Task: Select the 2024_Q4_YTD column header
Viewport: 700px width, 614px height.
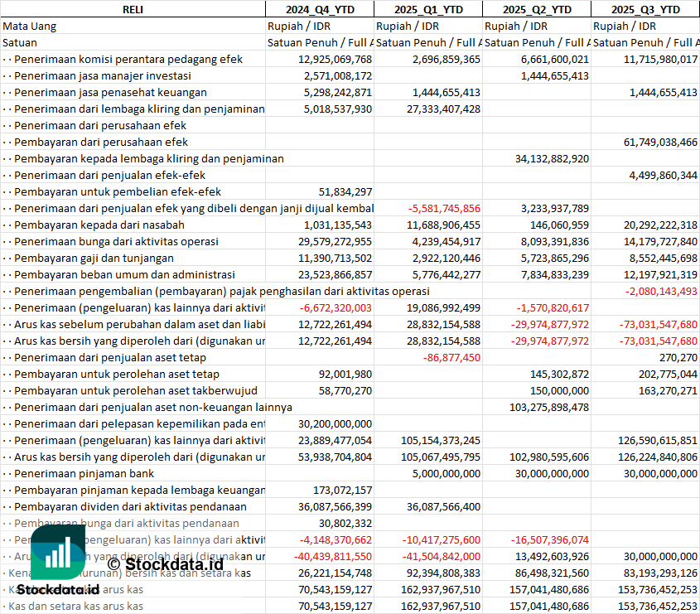Action: 320,9
